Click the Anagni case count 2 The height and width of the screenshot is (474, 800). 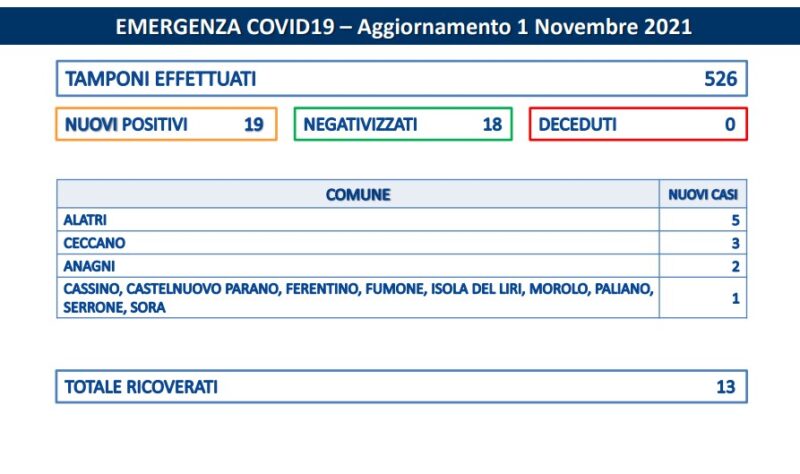(x=735, y=266)
